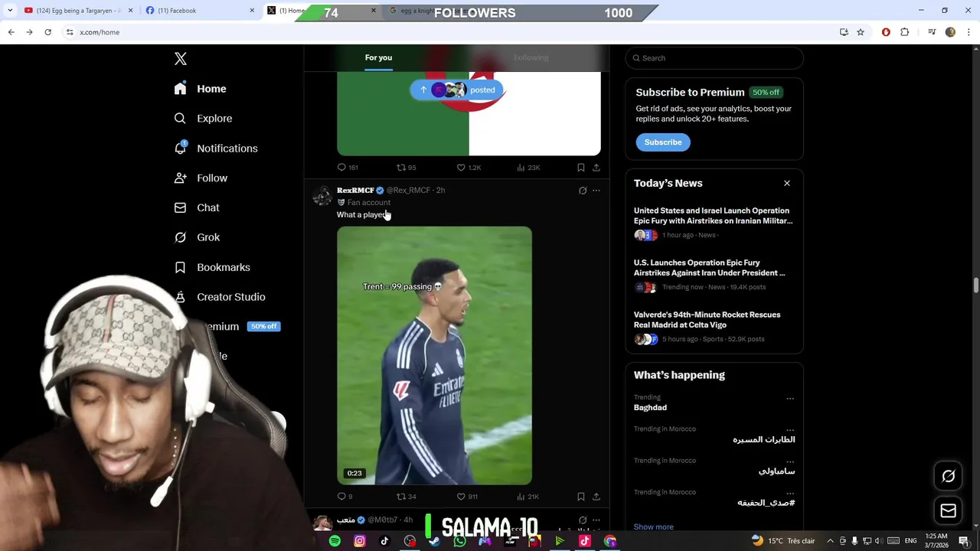Reload the page

(47, 32)
